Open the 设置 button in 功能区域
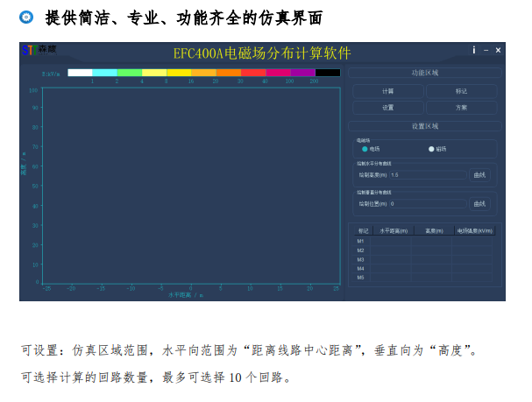 click(387, 108)
